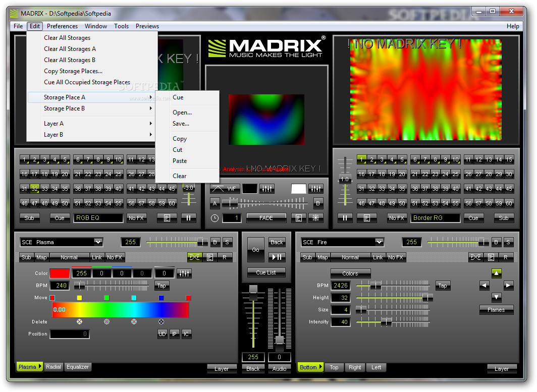Click the rainbow gradient color bar
The width and height of the screenshot is (537, 392).
click(121, 310)
